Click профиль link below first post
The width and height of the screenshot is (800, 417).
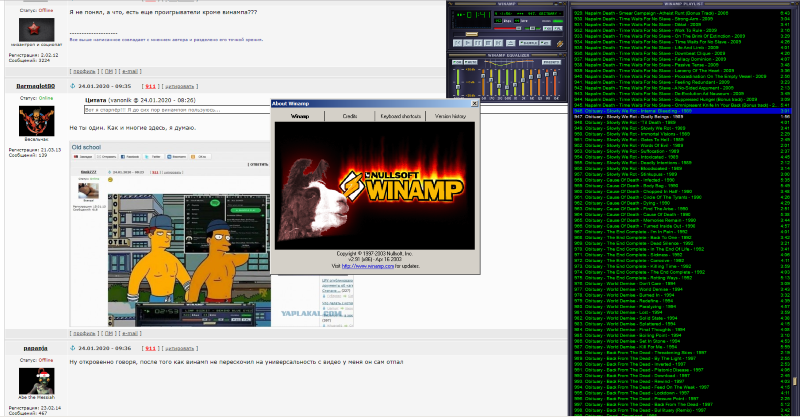click(x=84, y=71)
